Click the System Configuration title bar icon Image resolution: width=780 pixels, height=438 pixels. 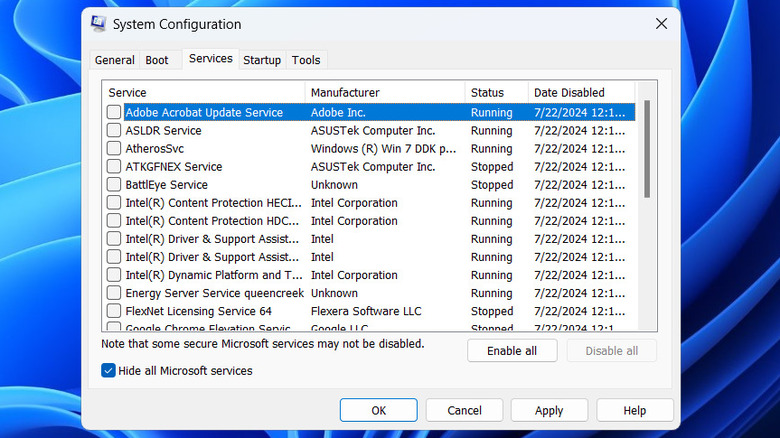coord(98,23)
